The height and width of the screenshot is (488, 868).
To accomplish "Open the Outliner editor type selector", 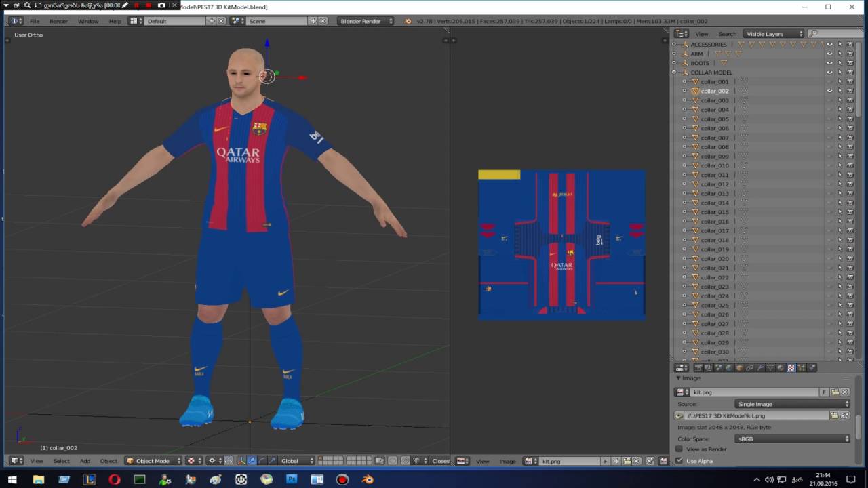I will [682, 33].
